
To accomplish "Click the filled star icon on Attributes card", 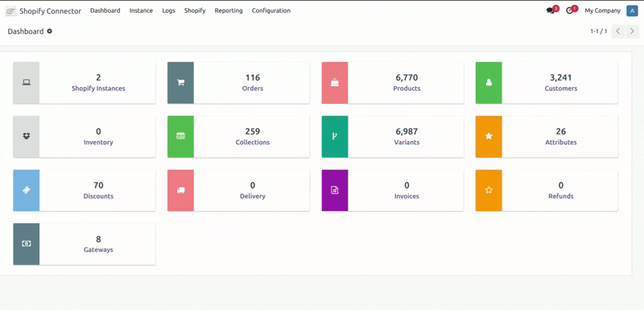I will click(489, 136).
